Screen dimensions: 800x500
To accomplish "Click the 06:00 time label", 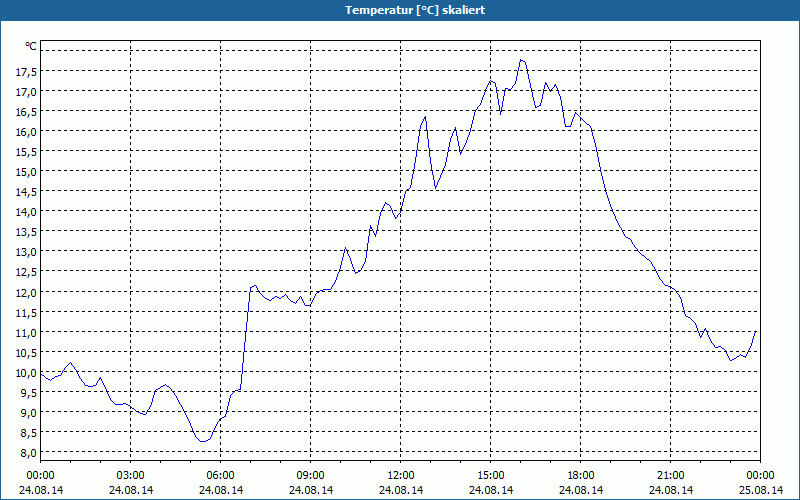I will (220, 476).
